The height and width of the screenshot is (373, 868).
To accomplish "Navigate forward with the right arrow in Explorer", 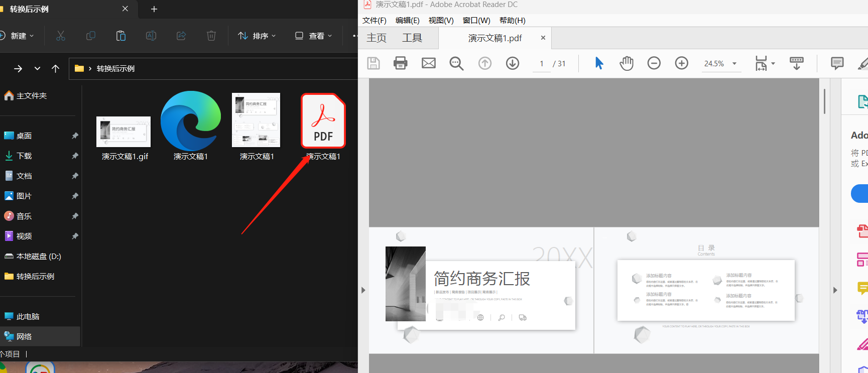I will 18,68.
